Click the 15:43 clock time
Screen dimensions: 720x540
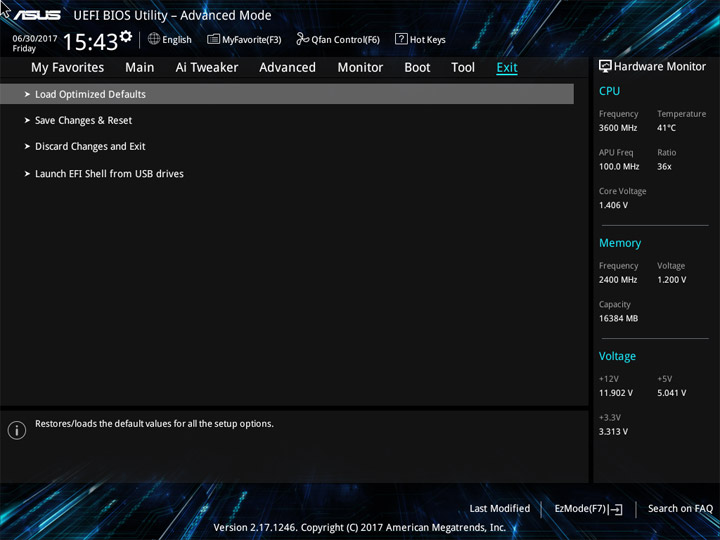pos(90,42)
